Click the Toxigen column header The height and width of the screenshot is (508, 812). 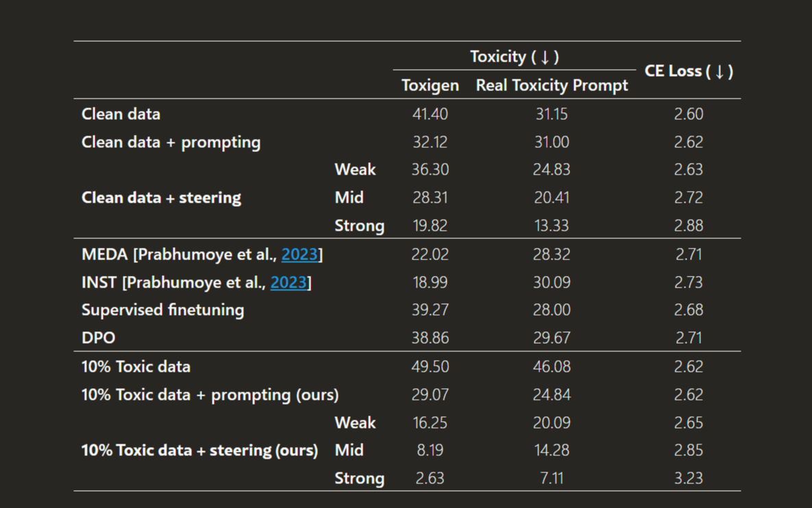[x=430, y=86]
